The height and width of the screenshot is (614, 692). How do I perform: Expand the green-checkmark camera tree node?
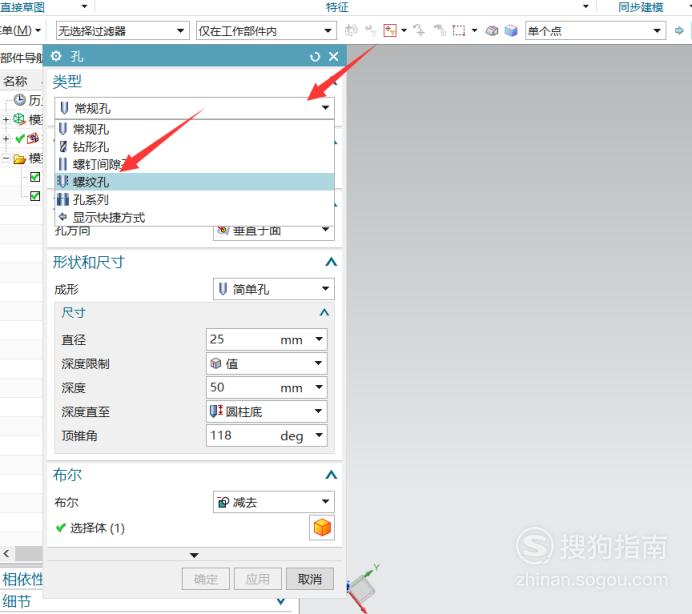[x=6, y=139]
